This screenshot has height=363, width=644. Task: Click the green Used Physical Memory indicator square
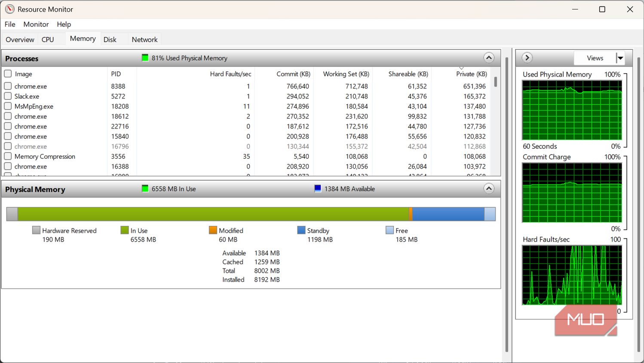[x=145, y=58]
